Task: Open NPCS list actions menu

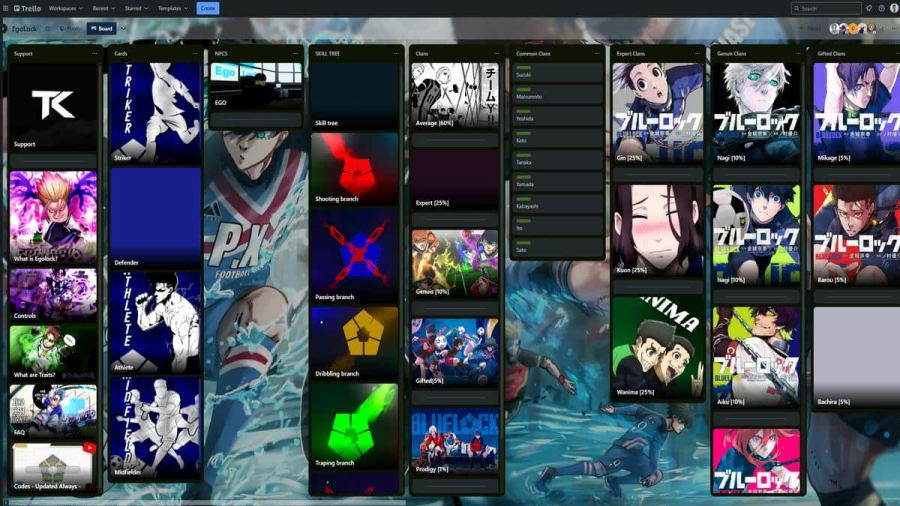Action: pyautogui.click(x=296, y=53)
